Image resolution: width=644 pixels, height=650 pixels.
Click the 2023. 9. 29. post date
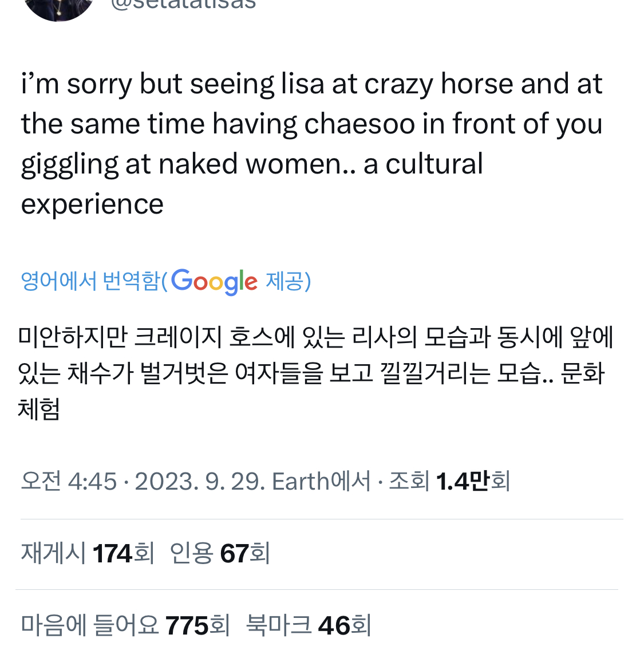[200, 481]
